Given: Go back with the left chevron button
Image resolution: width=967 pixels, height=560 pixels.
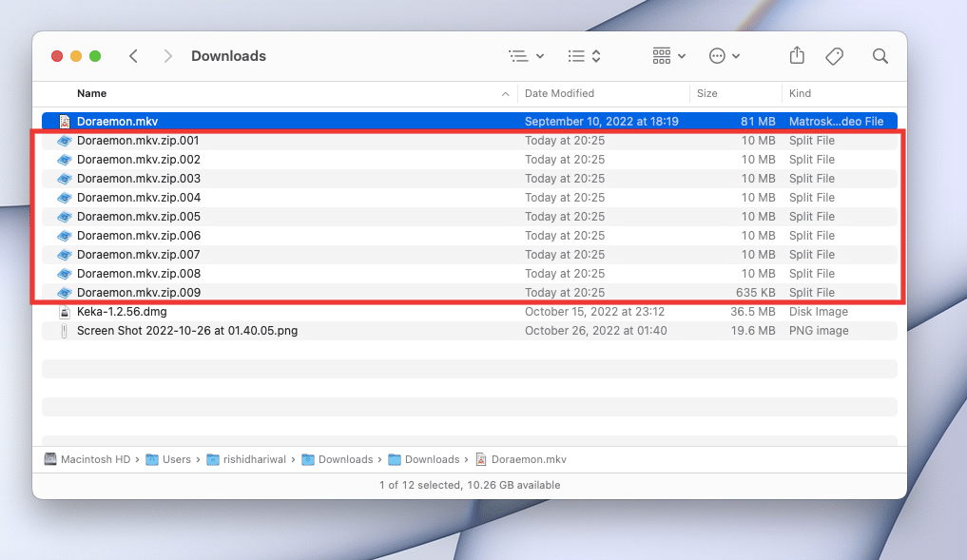Looking at the screenshot, I should pyautogui.click(x=133, y=56).
